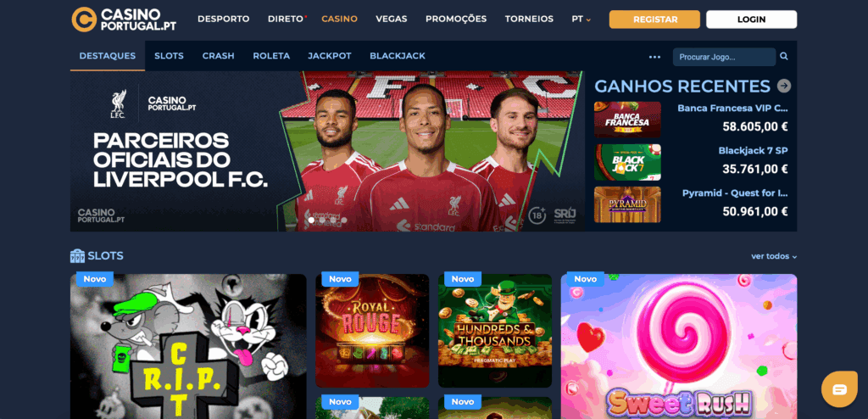
Task: Click the search magnifier icon
Action: tap(784, 57)
